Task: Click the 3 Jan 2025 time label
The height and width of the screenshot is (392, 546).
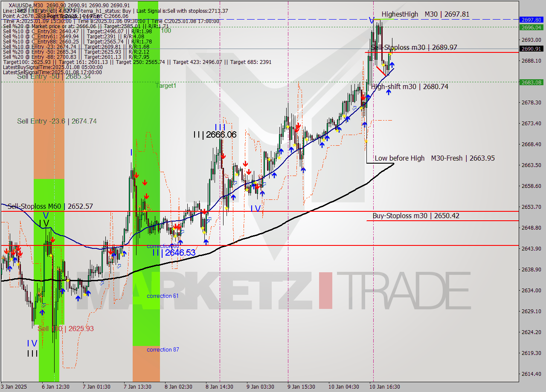Action: pyautogui.click(x=14, y=387)
